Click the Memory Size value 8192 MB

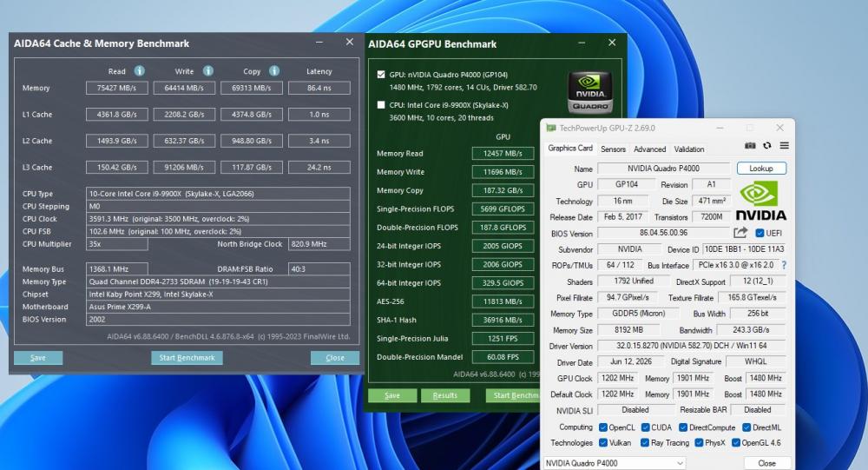tap(628, 330)
